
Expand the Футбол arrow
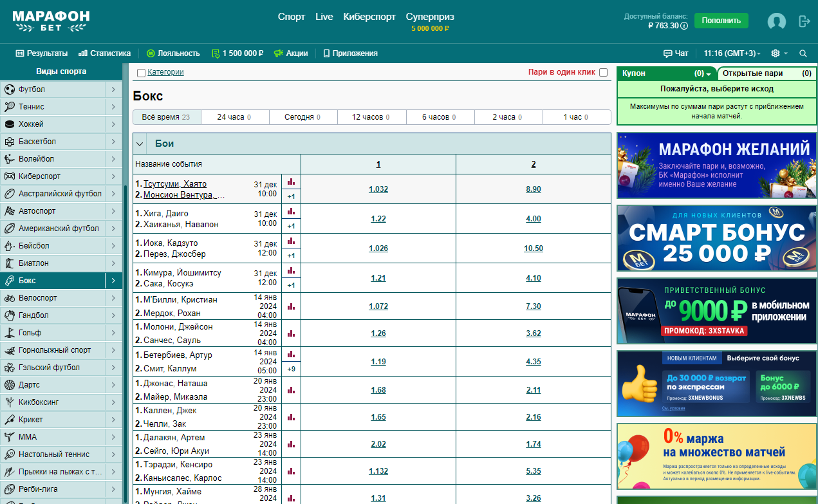point(113,89)
